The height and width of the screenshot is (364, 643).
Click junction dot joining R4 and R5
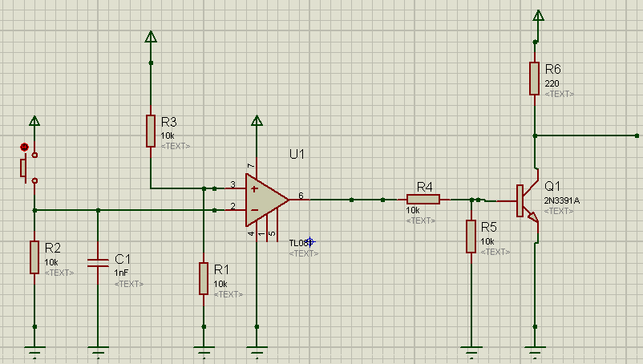[471, 200]
